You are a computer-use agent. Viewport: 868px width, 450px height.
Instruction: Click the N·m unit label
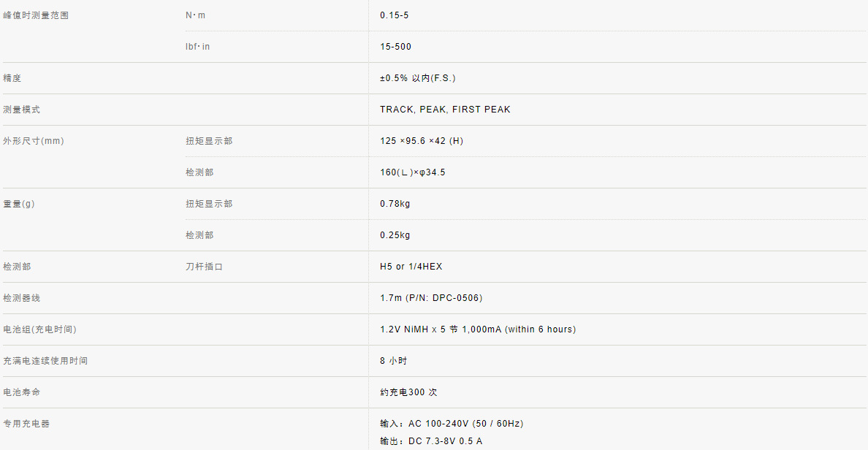pos(196,15)
